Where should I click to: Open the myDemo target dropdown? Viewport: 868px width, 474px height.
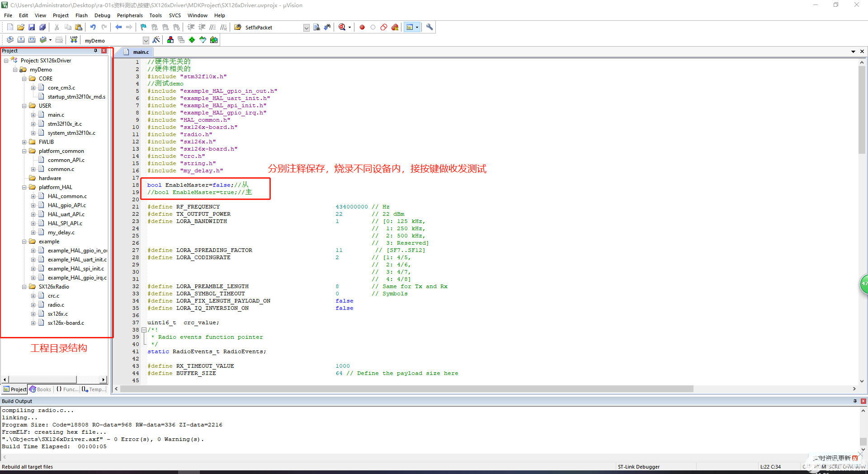[146, 40]
